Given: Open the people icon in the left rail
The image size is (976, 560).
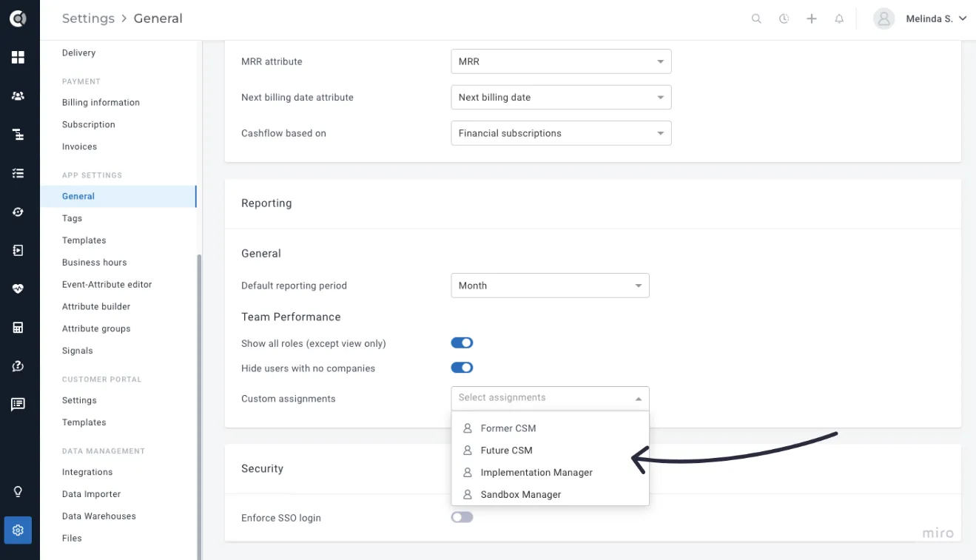Looking at the screenshot, I should (18, 96).
